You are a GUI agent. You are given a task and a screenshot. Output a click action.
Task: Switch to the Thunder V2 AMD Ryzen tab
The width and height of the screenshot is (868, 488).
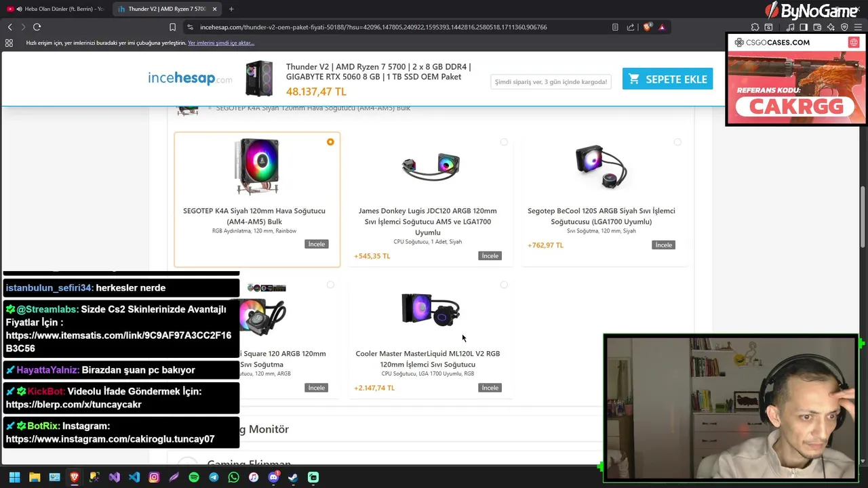click(167, 9)
